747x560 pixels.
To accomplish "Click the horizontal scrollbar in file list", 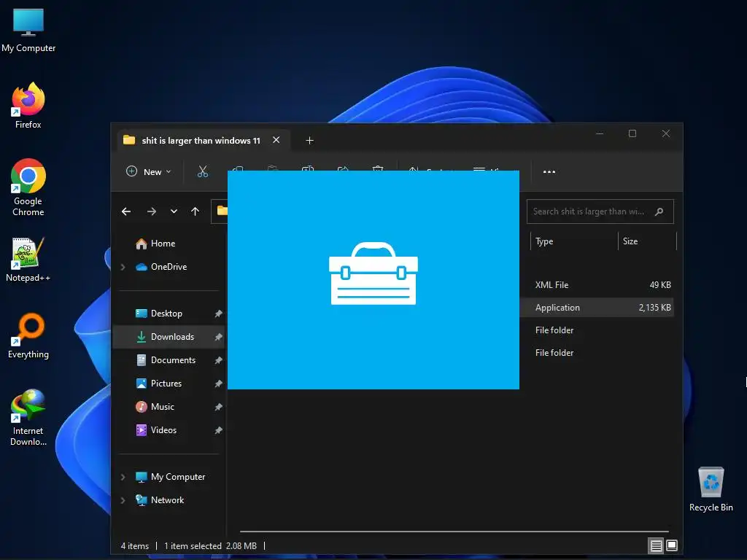I will click(454, 531).
